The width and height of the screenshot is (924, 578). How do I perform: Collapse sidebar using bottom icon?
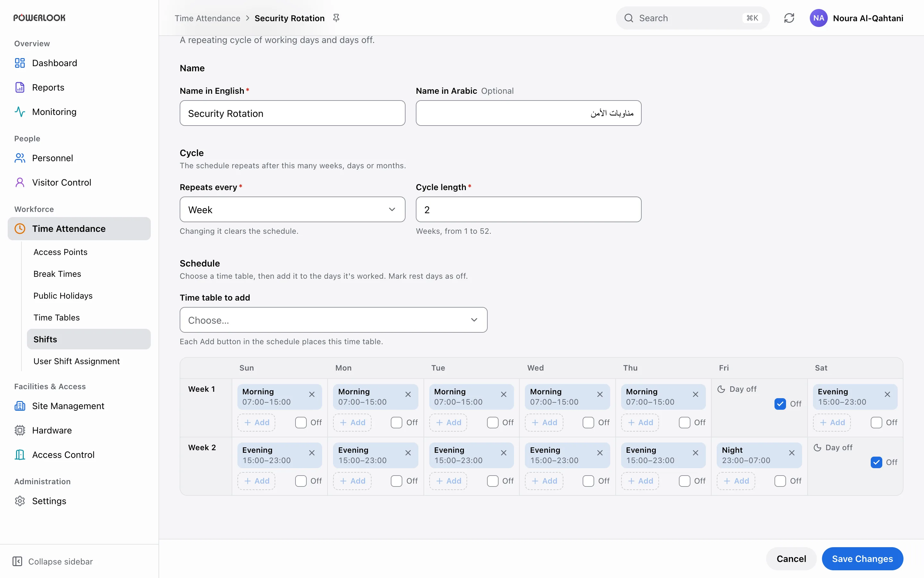pyautogui.click(x=18, y=561)
